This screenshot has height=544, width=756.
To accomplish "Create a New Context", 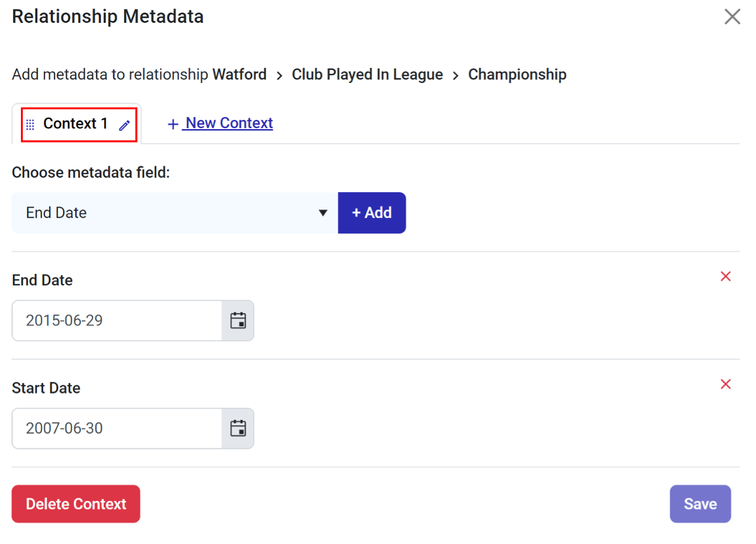I will (220, 124).
